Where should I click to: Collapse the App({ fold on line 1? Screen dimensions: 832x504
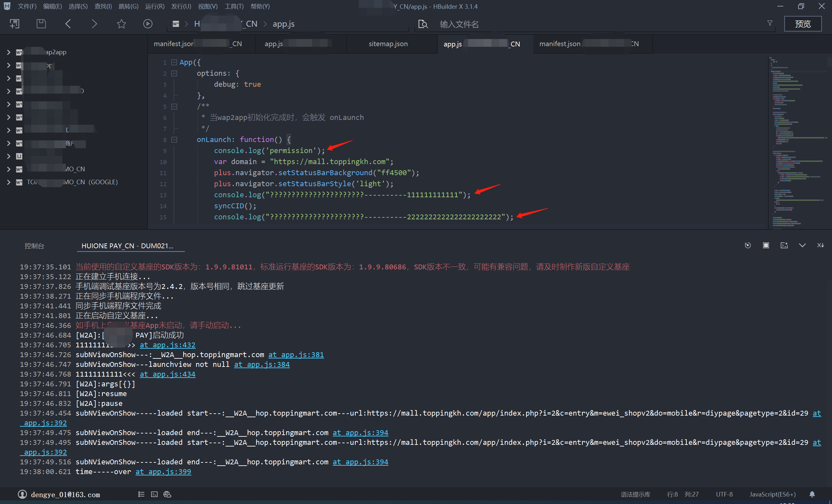click(174, 62)
